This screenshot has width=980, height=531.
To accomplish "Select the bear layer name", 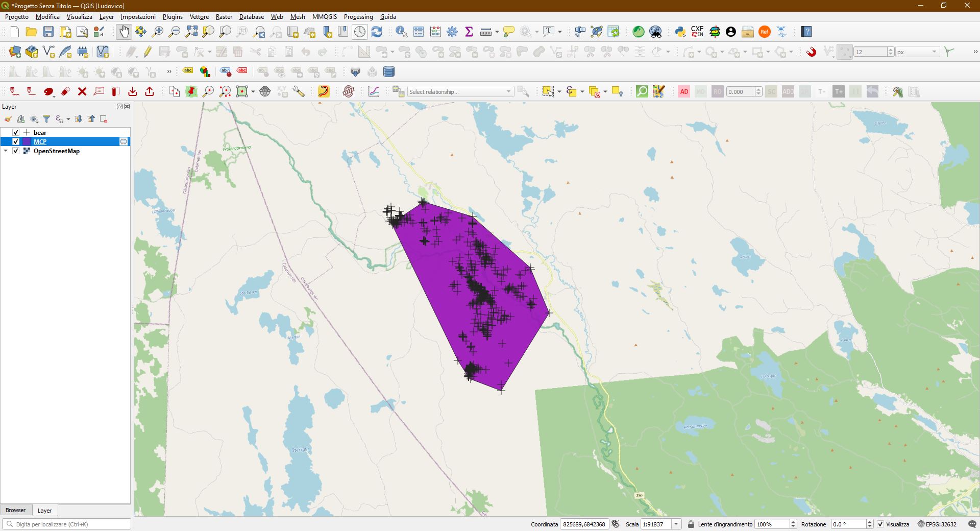I will pyautogui.click(x=40, y=132).
